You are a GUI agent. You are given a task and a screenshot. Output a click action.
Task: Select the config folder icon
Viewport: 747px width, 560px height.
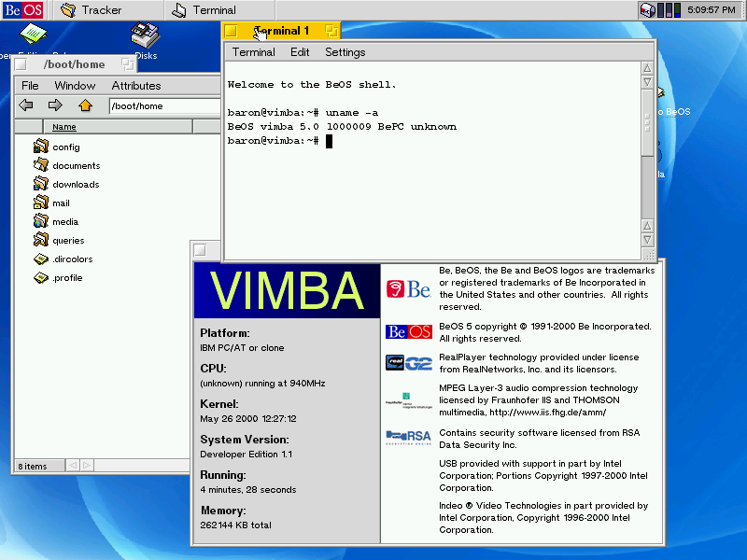pos(41,147)
